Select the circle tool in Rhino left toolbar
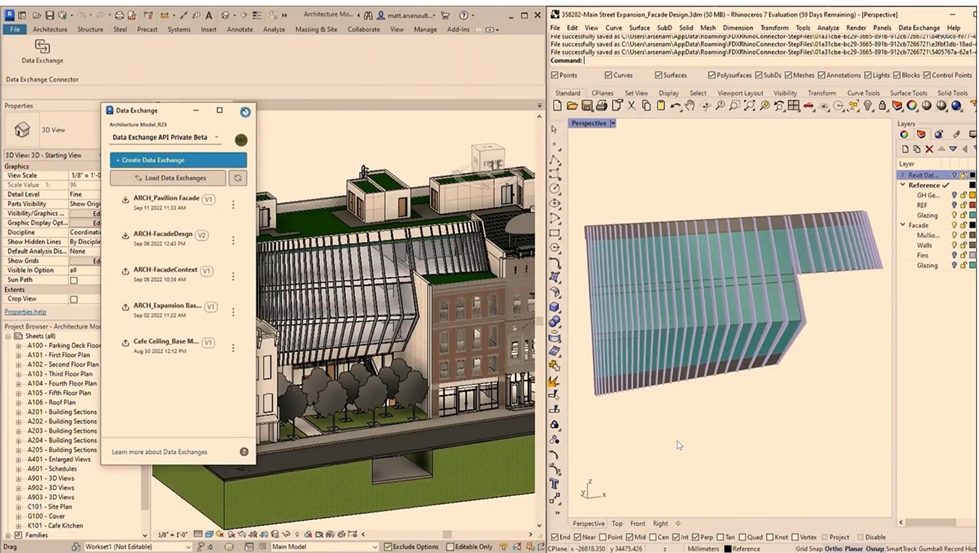Screen dimensions: 979x553 pyautogui.click(x=554, y=188)
